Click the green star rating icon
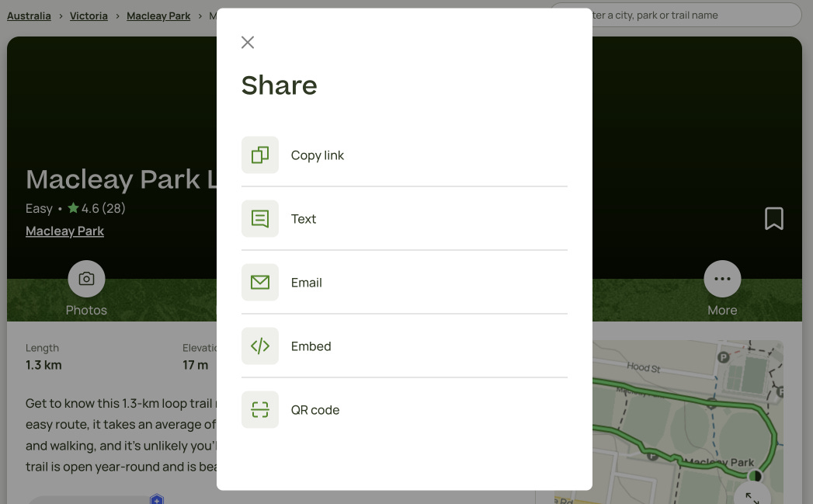 point(73,208)
